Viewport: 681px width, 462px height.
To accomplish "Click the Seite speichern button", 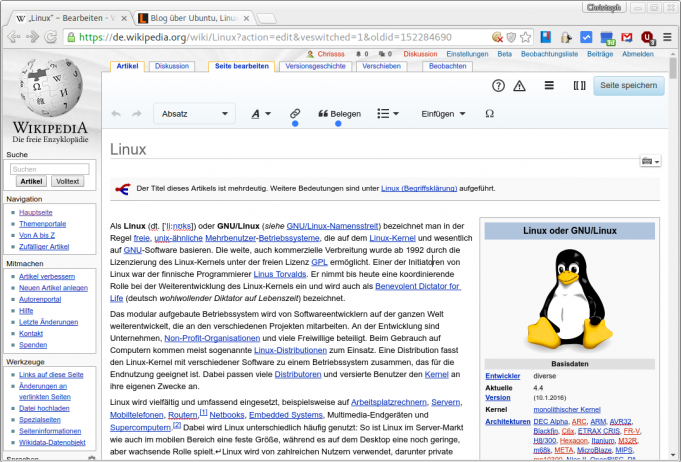I will pyautogui.click(x=628, y=86).
